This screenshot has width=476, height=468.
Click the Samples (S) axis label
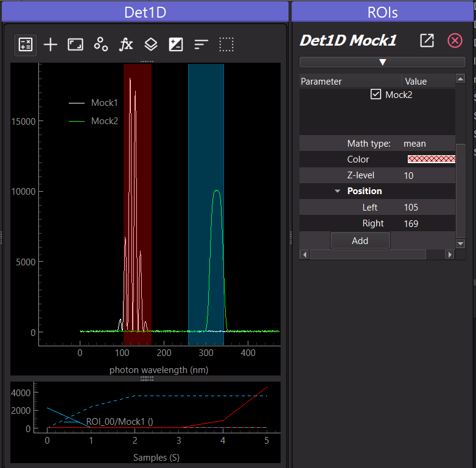156,458
